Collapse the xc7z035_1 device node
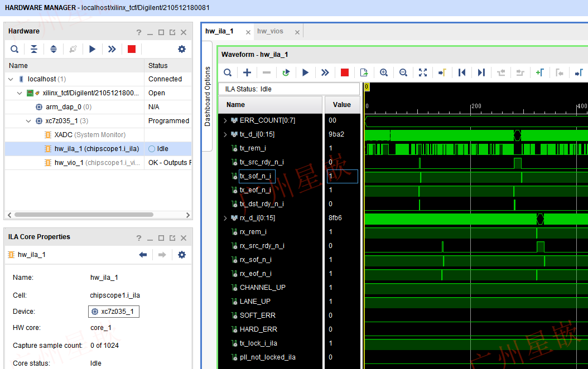This screenshot has height=369, width=588. (x=28, y=121)
